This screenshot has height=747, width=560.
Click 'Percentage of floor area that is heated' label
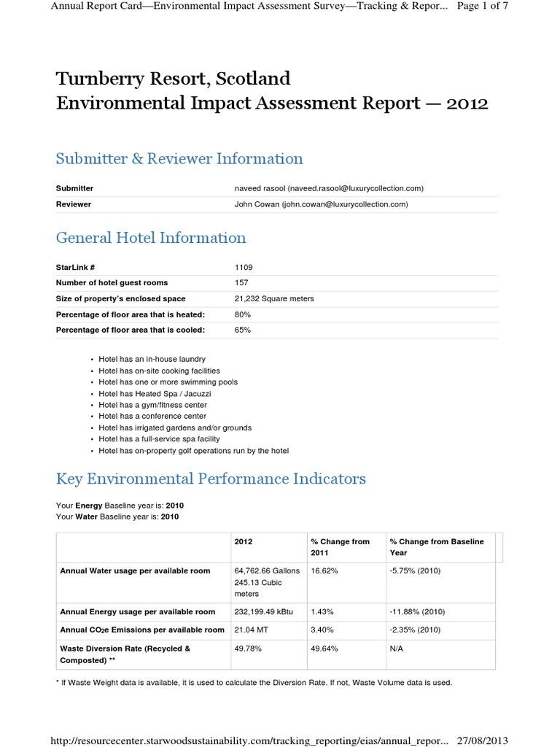131,314
